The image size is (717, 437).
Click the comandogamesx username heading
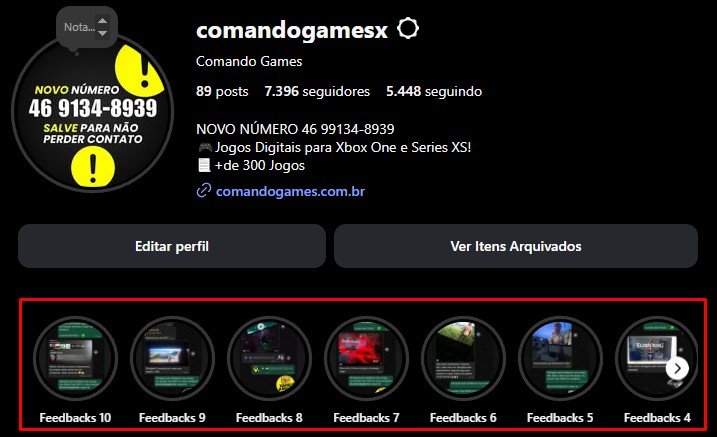(x=292, y=30)
